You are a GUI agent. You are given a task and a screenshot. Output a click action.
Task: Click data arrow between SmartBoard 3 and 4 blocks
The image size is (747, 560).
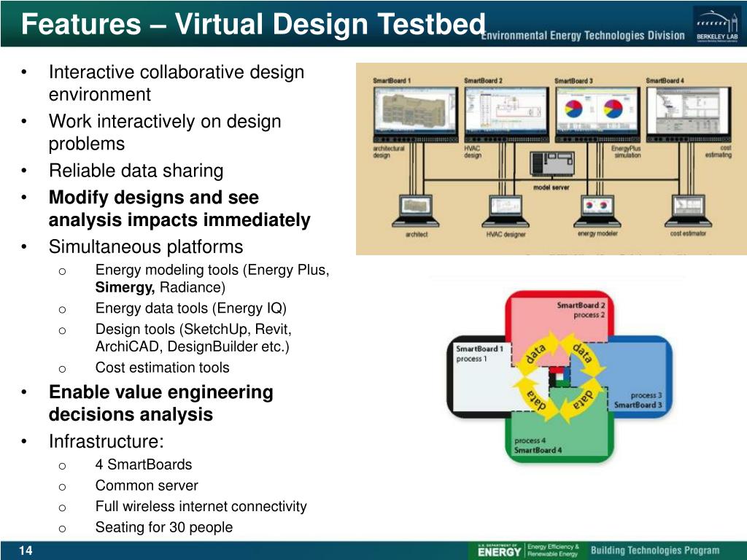[x=581, y=401]
